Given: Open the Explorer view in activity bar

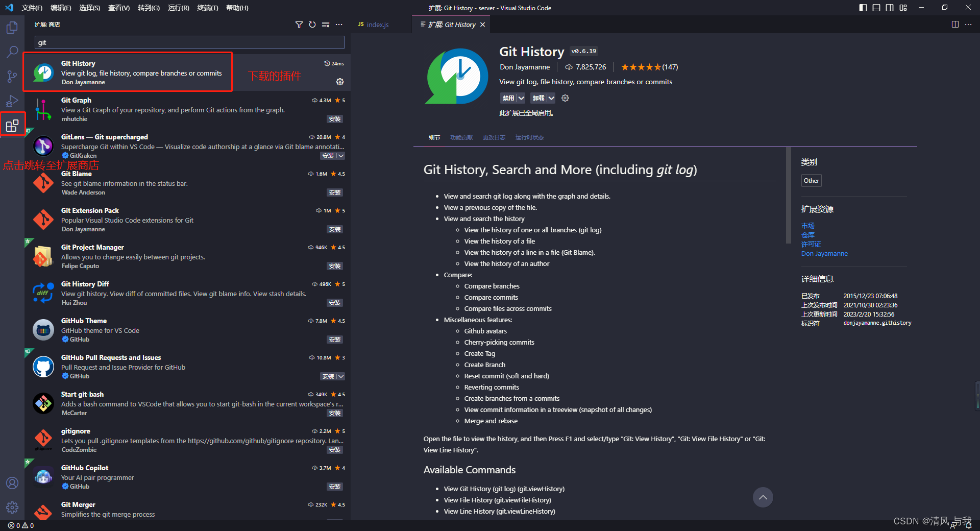Looking at the screenshot, I should 12,27.
